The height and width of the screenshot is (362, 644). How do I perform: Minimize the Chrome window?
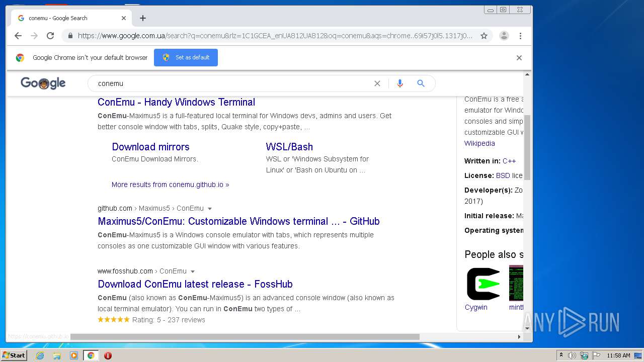click(x=491, y=10)
